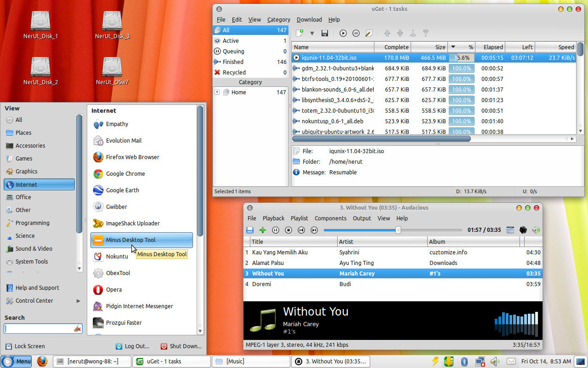Click the Audacious seek slider handle
This screenshot has height=368, width=588.
click(398, 230)
